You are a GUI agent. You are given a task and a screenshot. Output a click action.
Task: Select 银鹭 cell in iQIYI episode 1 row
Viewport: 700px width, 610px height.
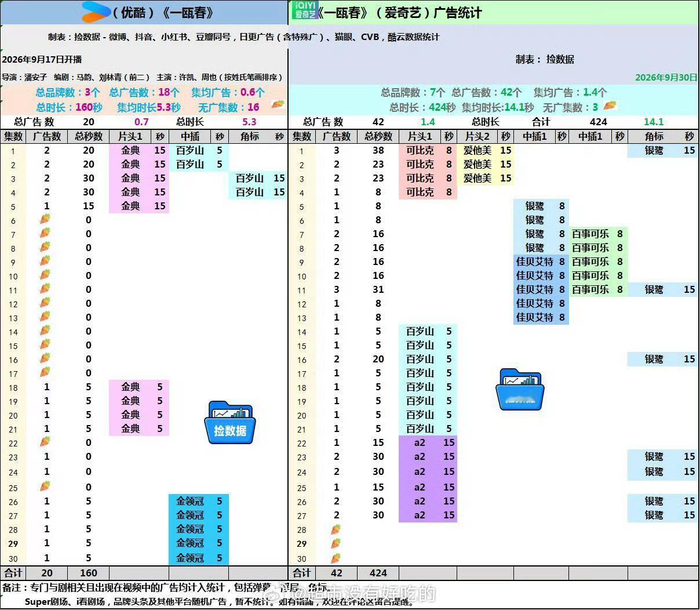[x=654, y=150]
